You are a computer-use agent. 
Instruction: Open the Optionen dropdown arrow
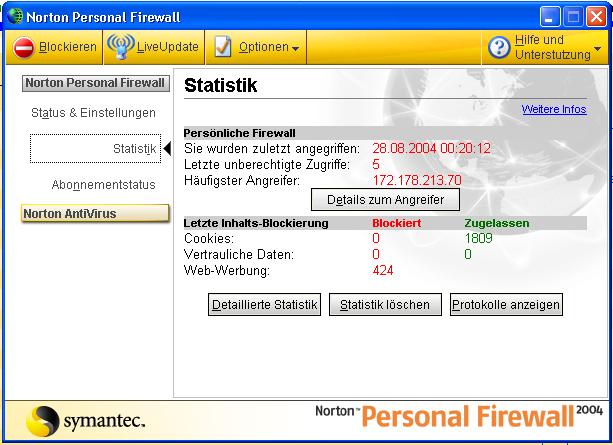coord(296,48)
